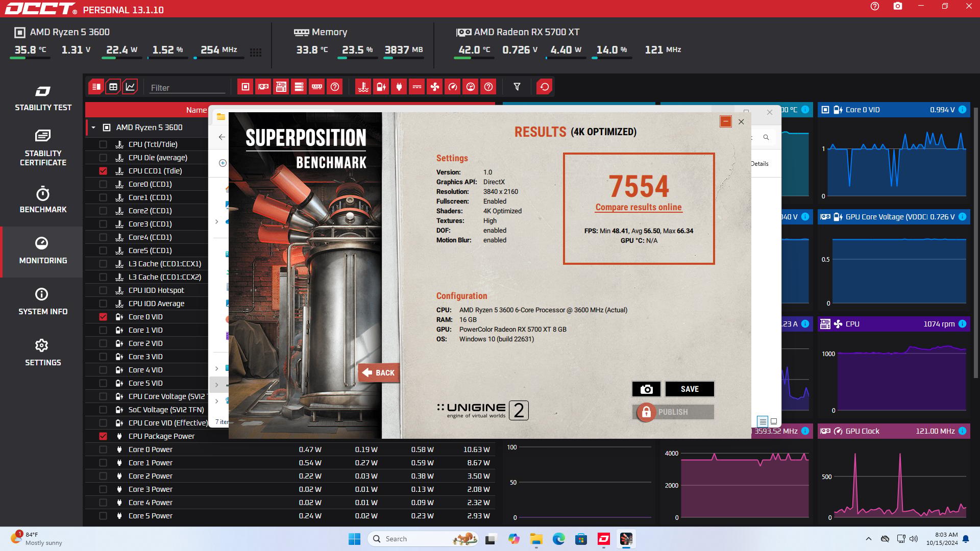Check the Core 5 Power checkbox
Screen dimensions: 980x551
[x=103, y=516]
